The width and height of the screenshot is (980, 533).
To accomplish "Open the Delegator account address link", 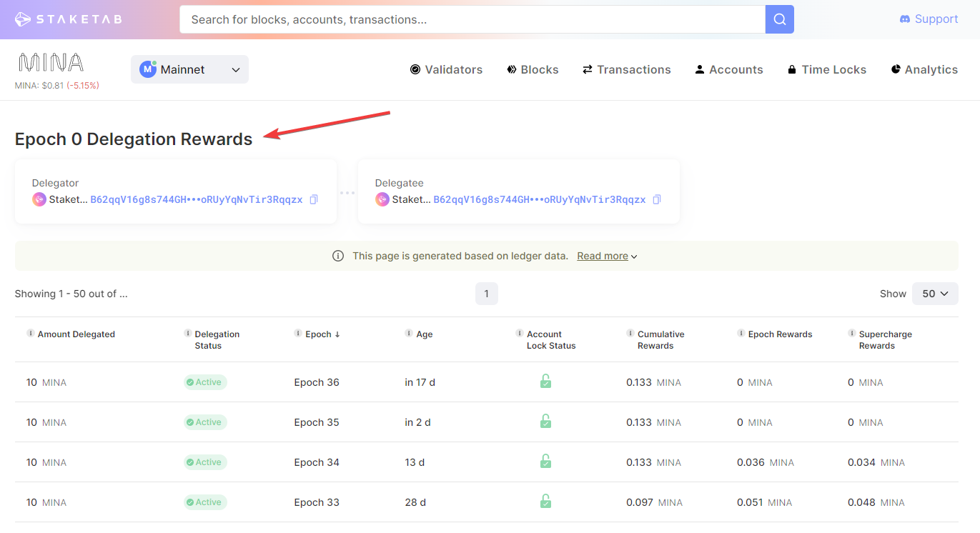I will click(x=196, y=200).
